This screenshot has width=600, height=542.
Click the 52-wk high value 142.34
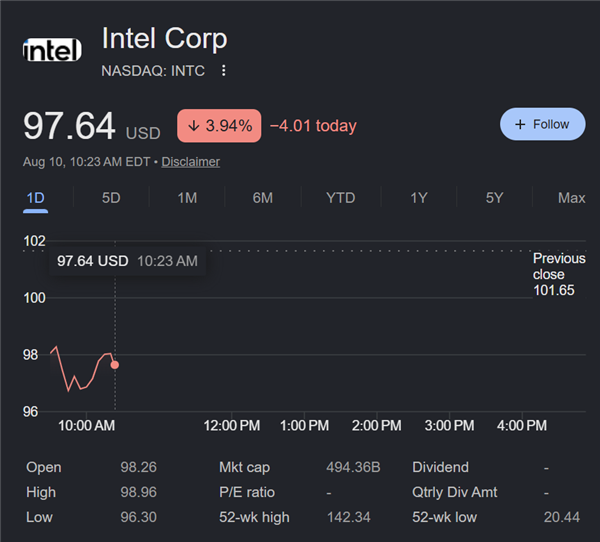pos(349,517)
